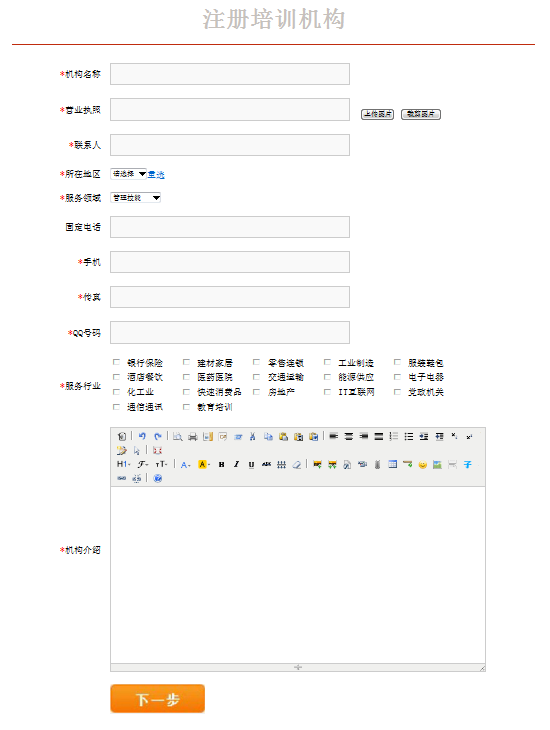
Task: Click the orange 下一步 next button
Action: [x=157, y=698]
